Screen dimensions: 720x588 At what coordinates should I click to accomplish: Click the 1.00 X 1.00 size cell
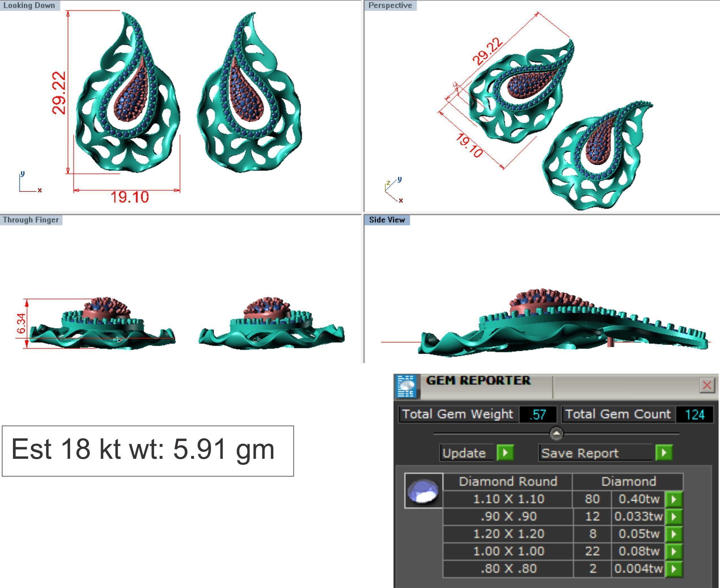point(508,551)
